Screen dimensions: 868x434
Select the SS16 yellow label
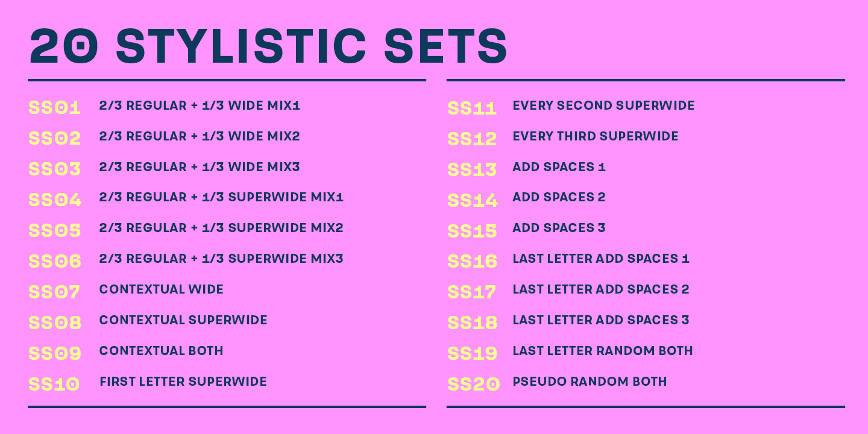click(473, 262)
